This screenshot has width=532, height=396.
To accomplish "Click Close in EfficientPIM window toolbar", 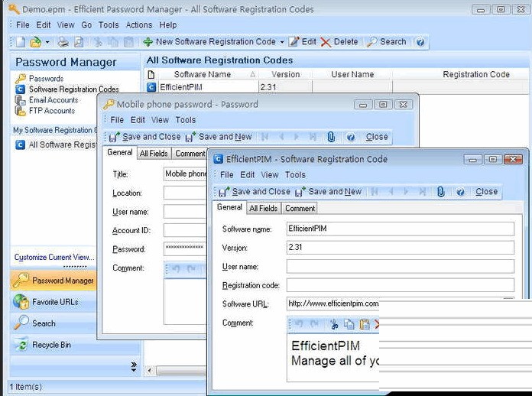I will [x=486, y=192].
